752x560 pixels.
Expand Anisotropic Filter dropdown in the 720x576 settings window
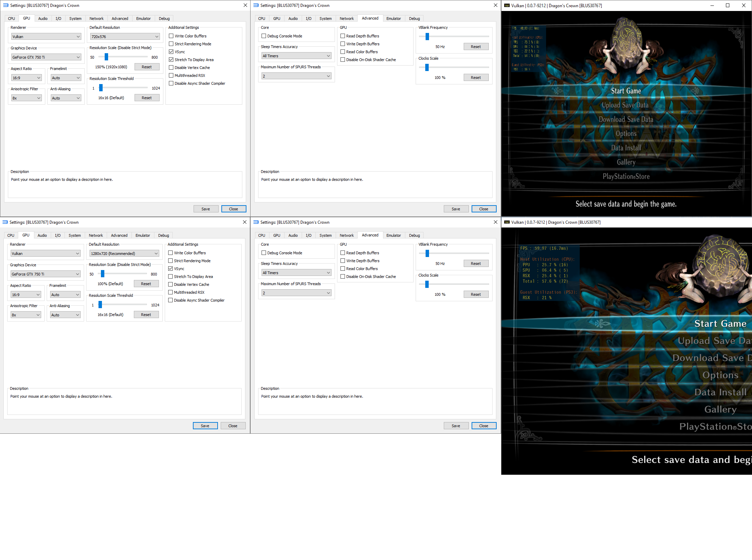(x=26, y=98)
